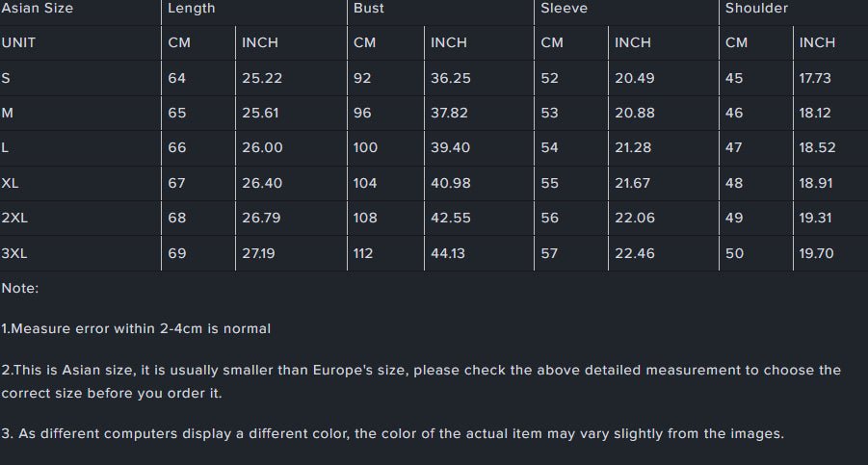Select the 2XL size row label
The image size is (868, 465).
(x=14, y=218)
